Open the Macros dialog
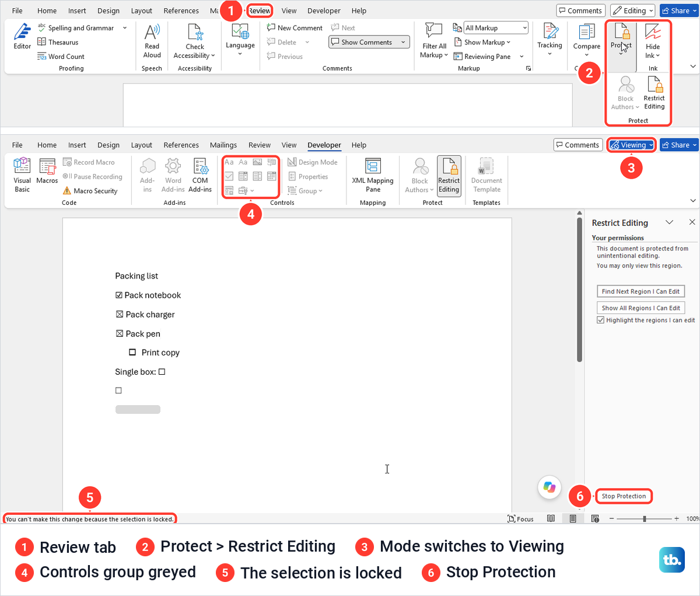The height and width of the screenshot is (596, 700). tap(47, 171)
